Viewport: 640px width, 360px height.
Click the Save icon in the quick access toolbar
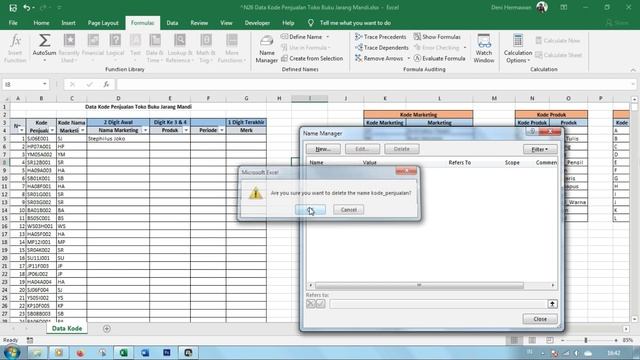pos(13,7)
